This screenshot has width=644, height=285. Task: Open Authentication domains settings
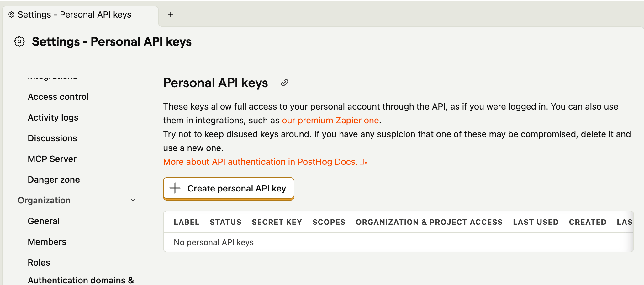tap(81, 280)
